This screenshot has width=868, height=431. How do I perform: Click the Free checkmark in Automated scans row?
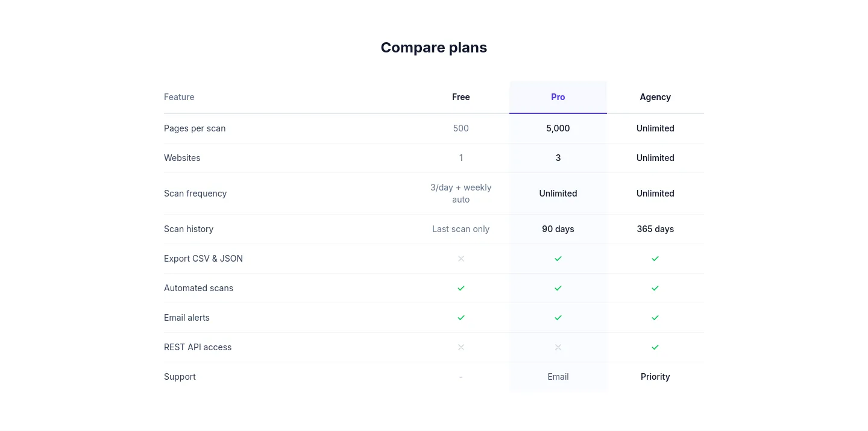pyautogui.click(x=461, y=288)
